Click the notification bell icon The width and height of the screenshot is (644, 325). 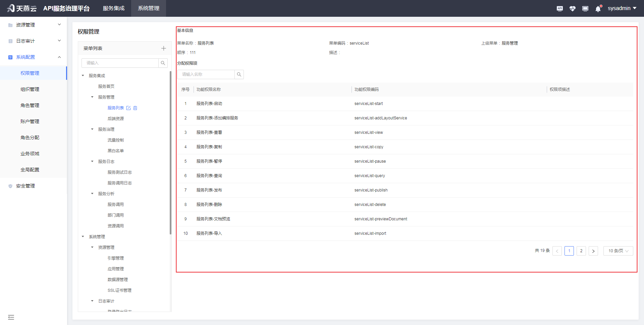(598, 9)
